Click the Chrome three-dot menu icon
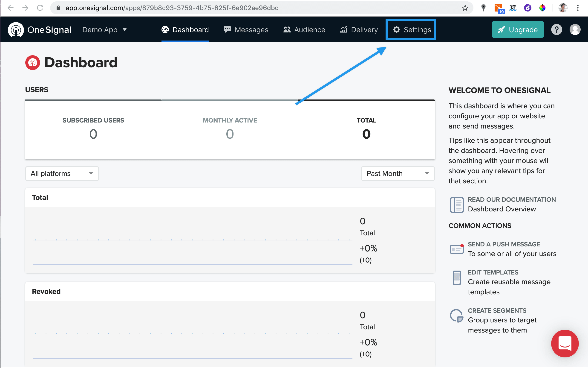This screenshot has width=588, height=368. click(578, 8)
